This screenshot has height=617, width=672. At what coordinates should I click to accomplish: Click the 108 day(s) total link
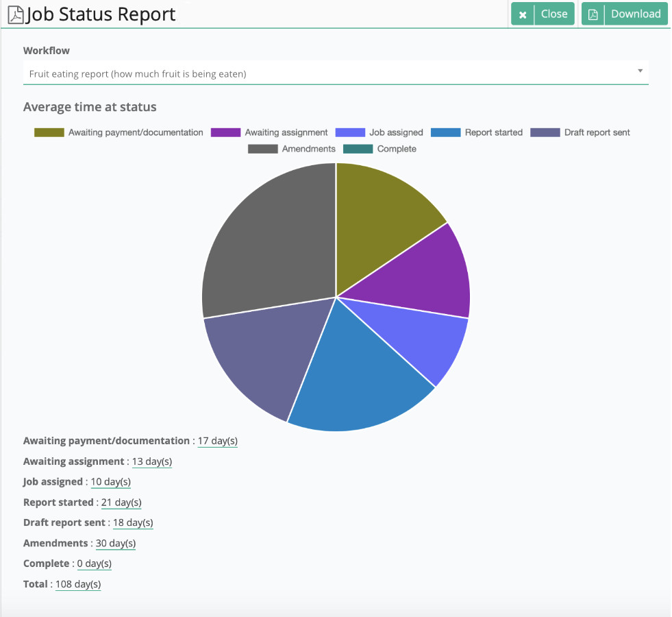78,584
